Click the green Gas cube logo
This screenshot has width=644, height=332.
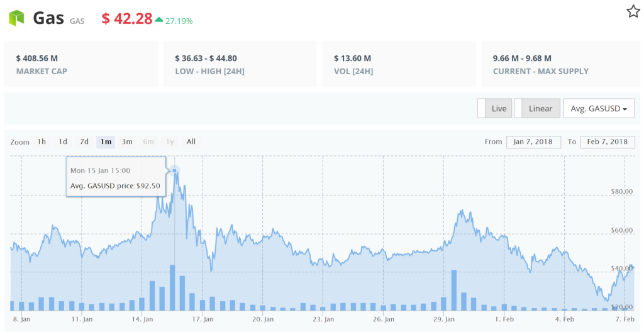[17, 18]
